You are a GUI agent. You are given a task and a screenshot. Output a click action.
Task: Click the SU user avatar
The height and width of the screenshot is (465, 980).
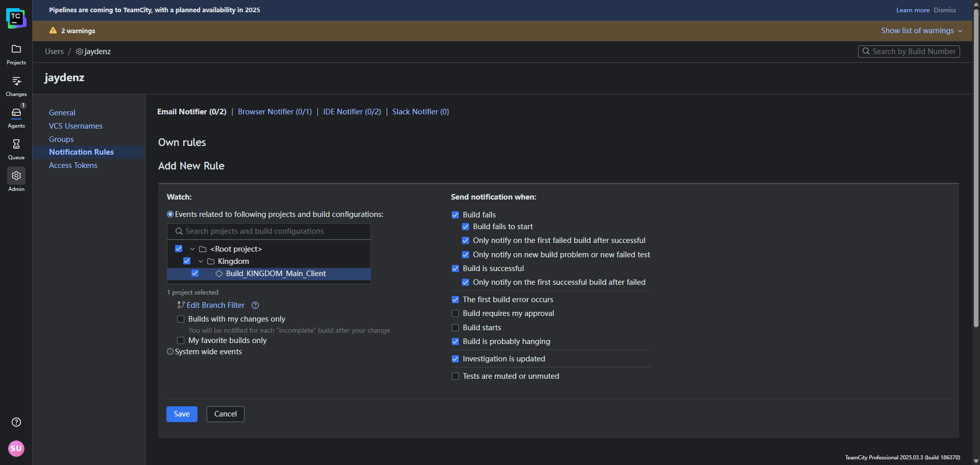16,449
